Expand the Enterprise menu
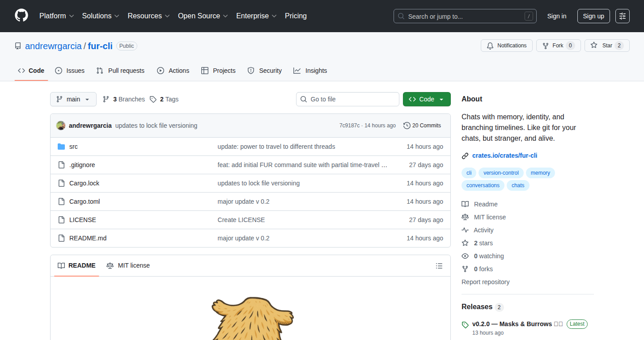 [x=257, y=16]
